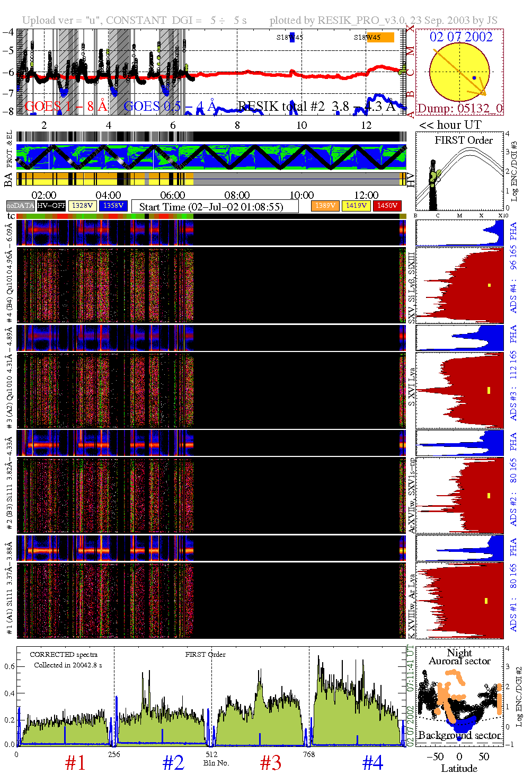Click the red 1450V legend swatch
The height and width of the screenshot is (783, 532).
387,206
